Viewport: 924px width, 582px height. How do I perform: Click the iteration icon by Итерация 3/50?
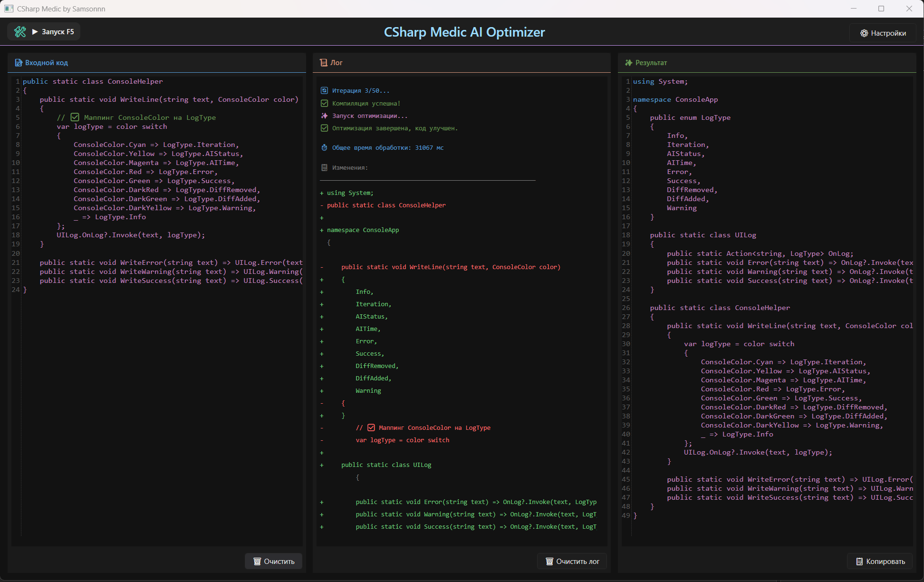(x=324, y=90)
